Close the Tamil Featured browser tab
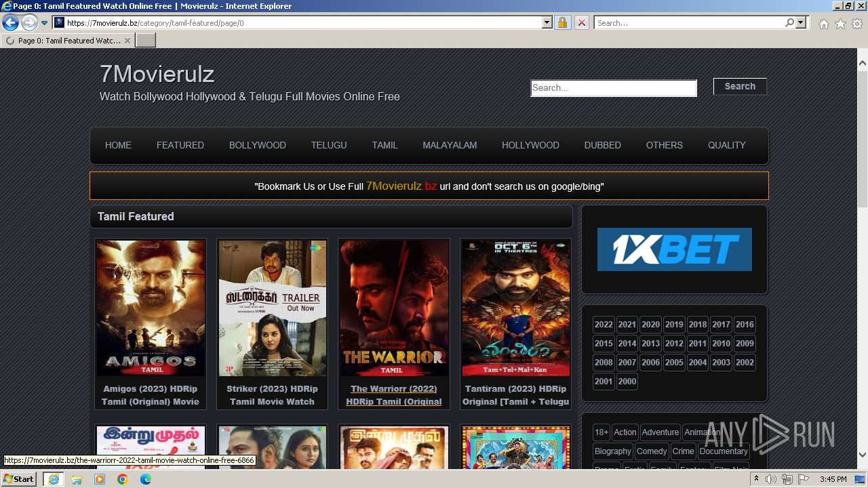Viewport: 868px width, 488px height. point(127,41)
